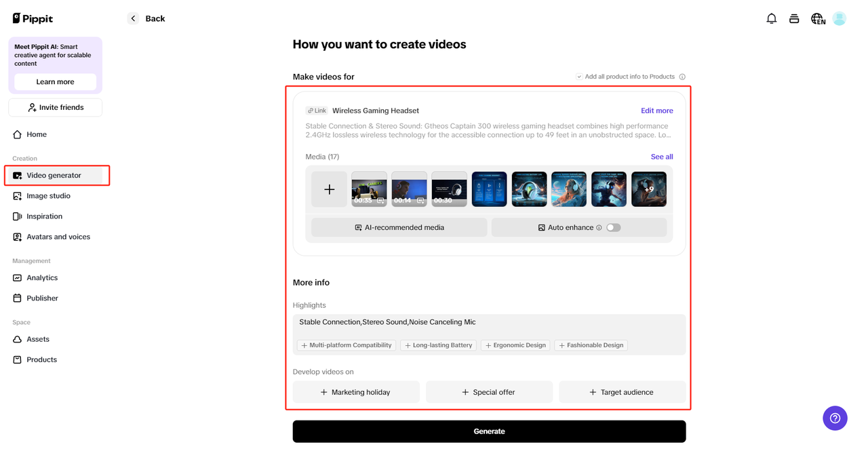Open Image studio in sidebar
Image resolution: width=868 pixels, height=451 pixels.
[48, 196]
